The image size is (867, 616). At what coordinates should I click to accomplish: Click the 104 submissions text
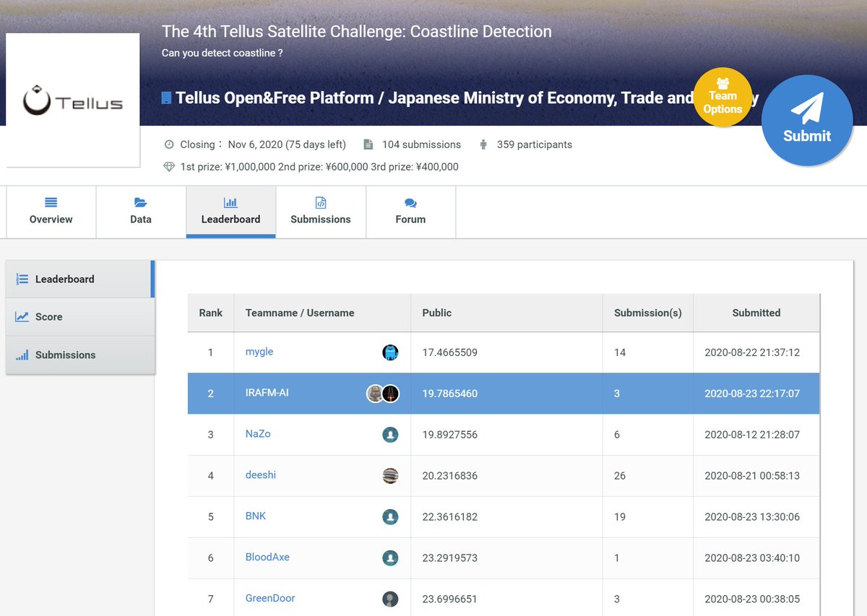[x=421, y=144]
